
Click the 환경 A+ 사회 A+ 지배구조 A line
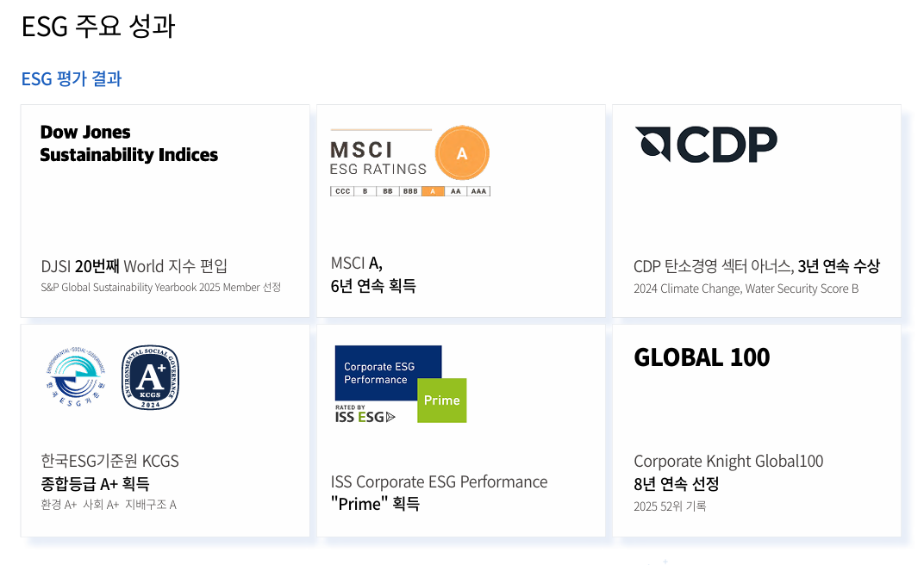(x=109, y=505)
